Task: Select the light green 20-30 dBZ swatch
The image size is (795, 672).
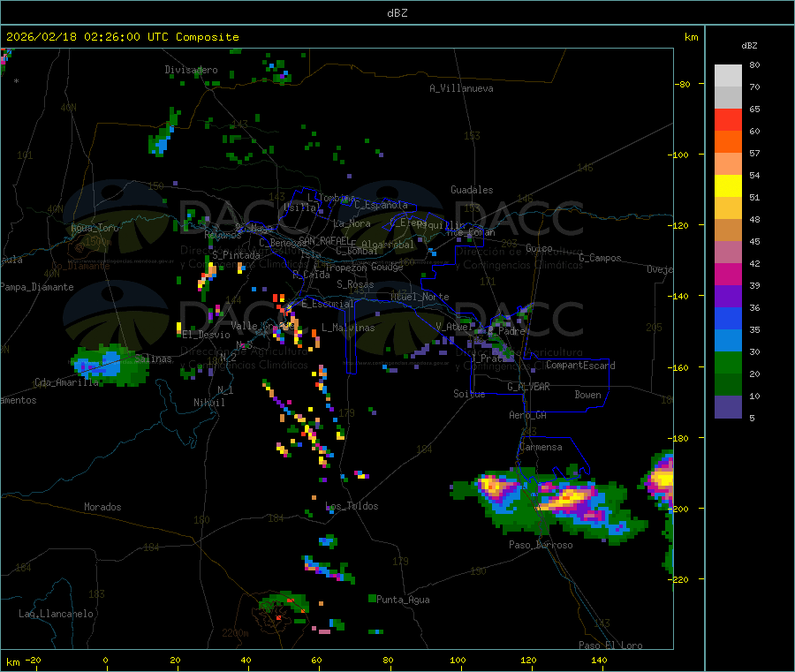Action: [x=728, y=362]
